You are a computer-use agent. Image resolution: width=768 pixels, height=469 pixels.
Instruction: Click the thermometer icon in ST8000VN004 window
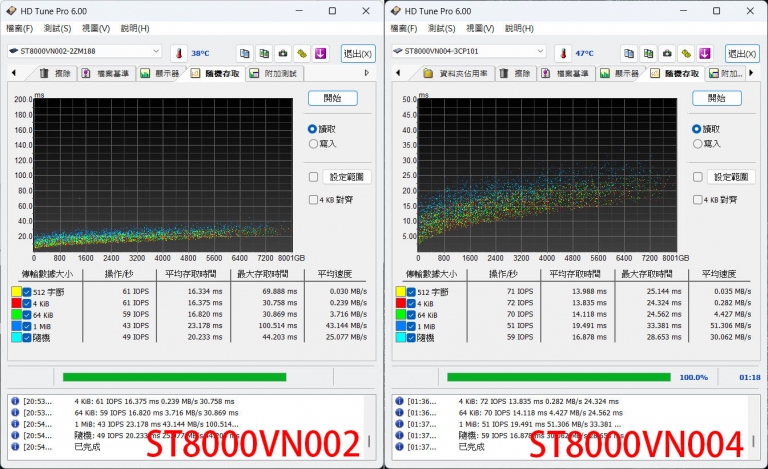pos(563,53)
